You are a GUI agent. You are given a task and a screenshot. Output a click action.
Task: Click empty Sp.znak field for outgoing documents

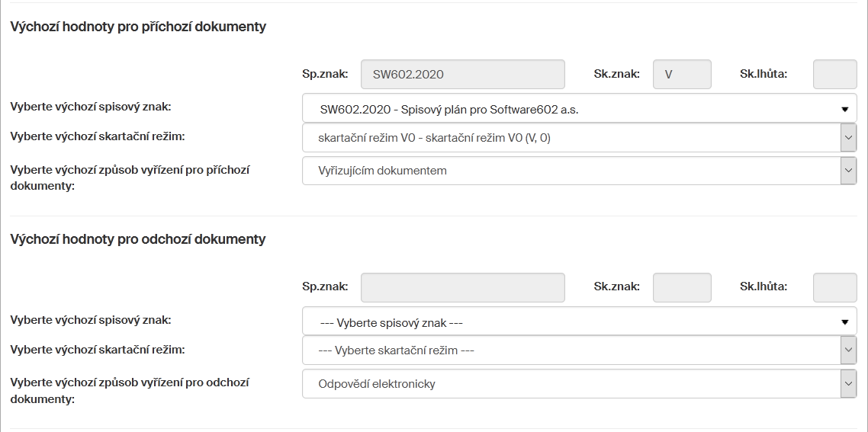point(462,287)
